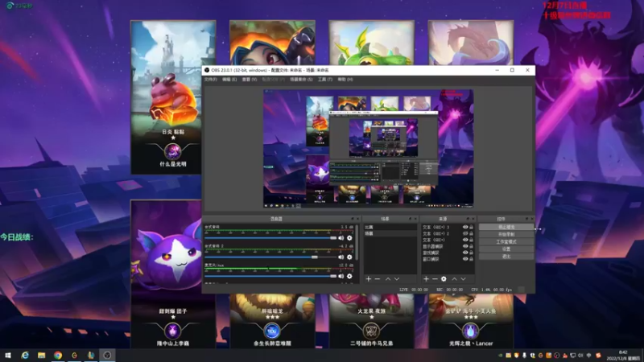Click the 停止推流 streaming button
This screenshot has width=644, height=362.
(x=506, y=227)
